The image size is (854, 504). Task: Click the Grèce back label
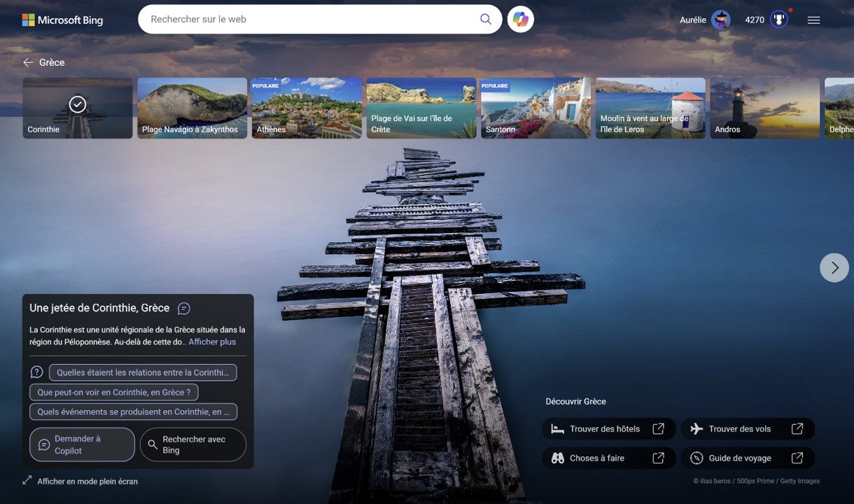point(52,62)
